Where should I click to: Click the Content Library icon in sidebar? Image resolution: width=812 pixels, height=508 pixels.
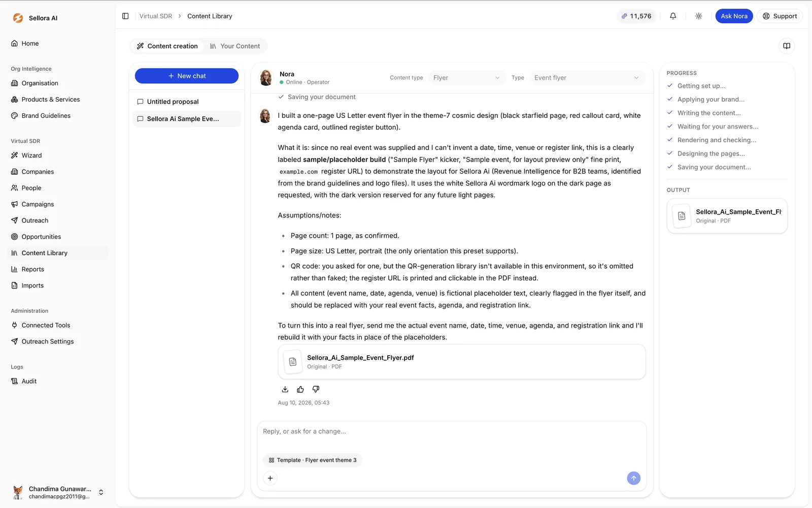pyautogui.click(x=15, y=253)
